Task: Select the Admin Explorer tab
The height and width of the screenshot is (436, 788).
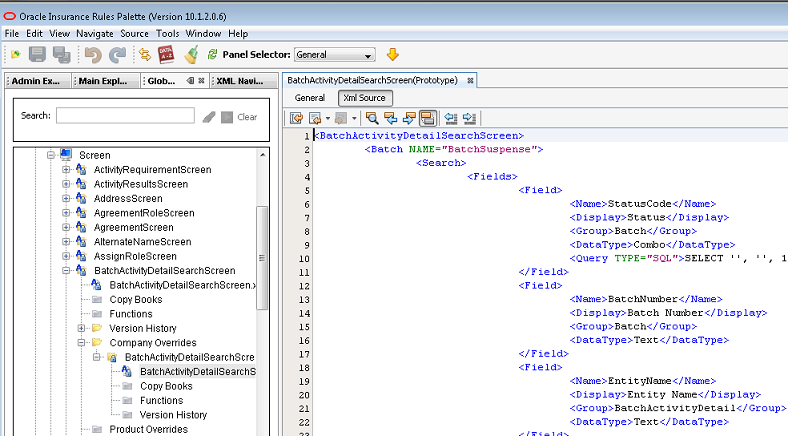Action: point(35,81)
